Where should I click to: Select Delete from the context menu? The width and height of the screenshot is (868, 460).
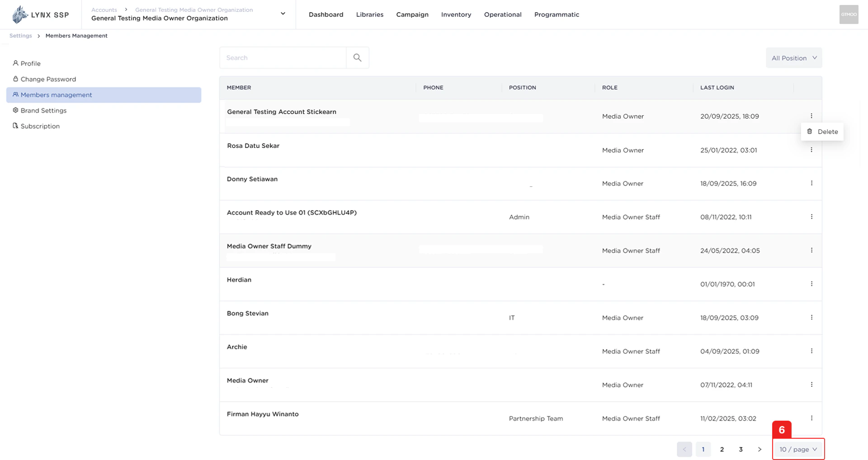tap(827, 131)
